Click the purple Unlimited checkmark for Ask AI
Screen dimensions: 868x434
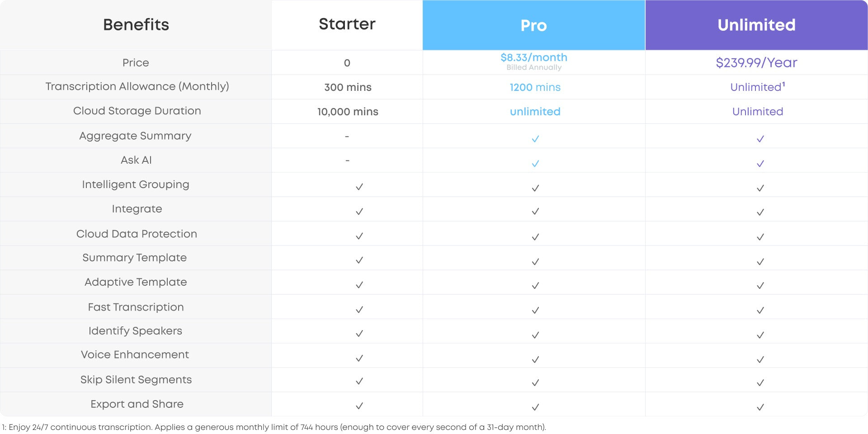tap(760, 163)
